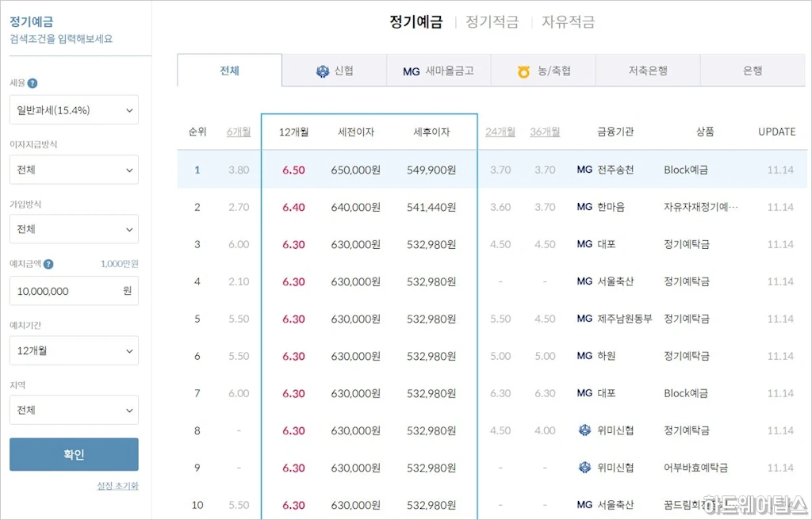812x520 pixels.
Task: Click 650,000원 pre-tax interest
Action: click(356, 170)
